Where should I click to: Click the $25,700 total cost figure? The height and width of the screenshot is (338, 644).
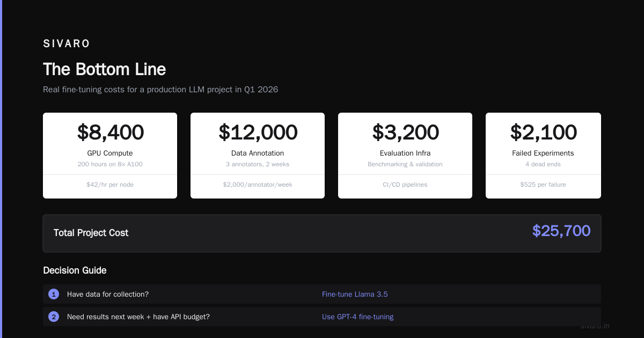click(561, 231)
